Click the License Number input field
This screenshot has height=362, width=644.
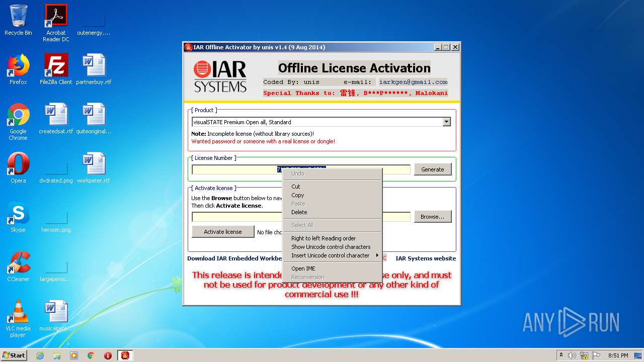point(301,169)
